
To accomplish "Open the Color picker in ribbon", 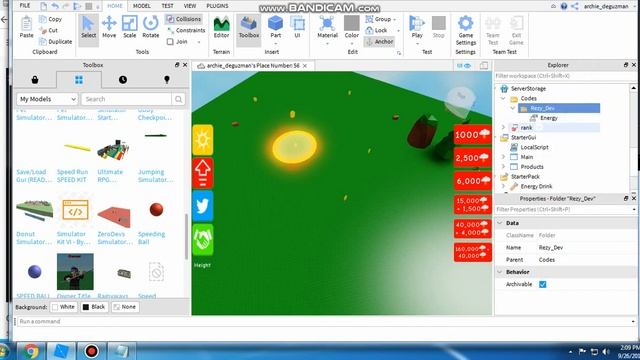I will pyautogui.click(x=351, y=27).
